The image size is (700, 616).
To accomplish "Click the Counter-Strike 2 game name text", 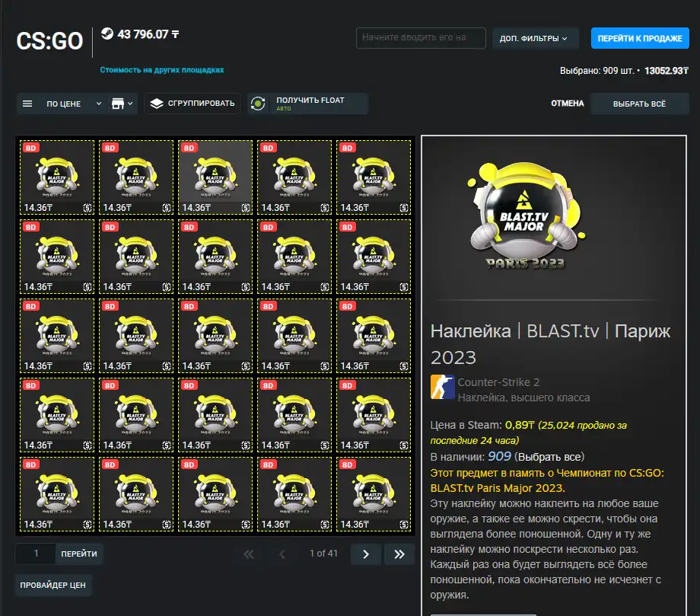I will tap(498, 382).
